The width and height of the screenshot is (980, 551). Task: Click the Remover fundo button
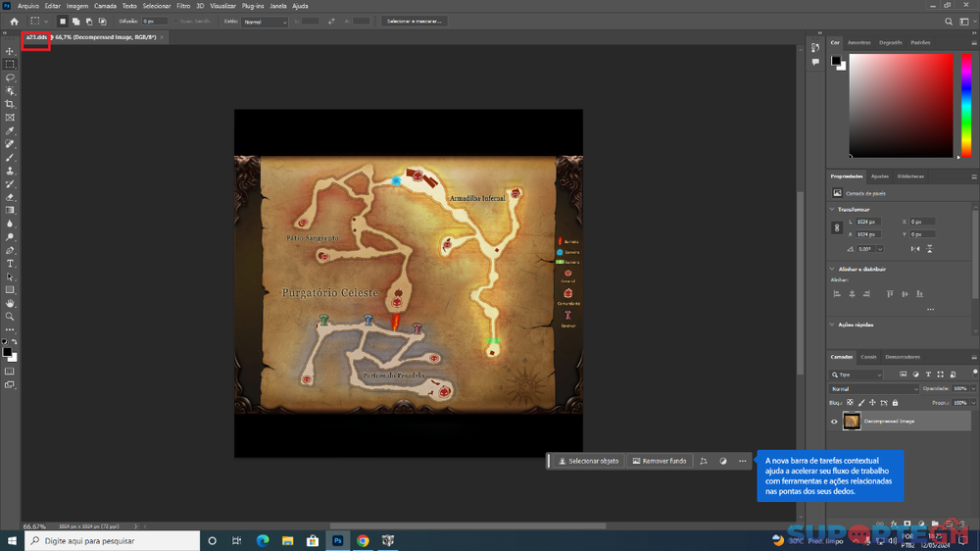pos(661,461)
